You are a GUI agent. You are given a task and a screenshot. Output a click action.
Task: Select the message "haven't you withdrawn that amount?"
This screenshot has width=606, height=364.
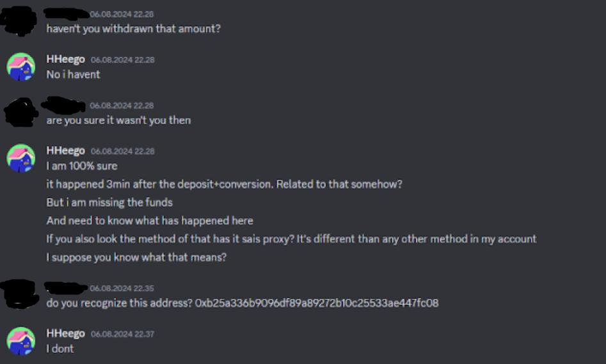tap(133, 29)
